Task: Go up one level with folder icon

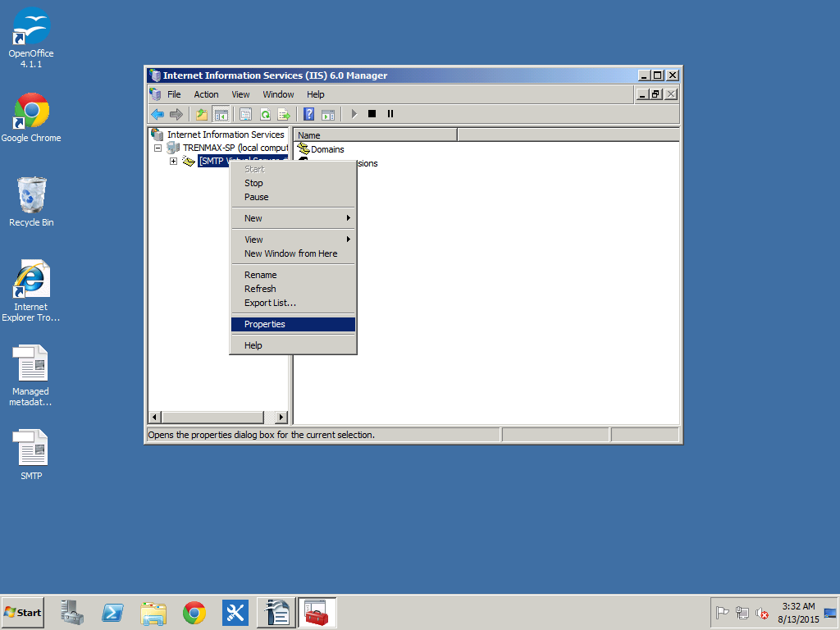Action: pyautogui.click(x=202, y=114)
